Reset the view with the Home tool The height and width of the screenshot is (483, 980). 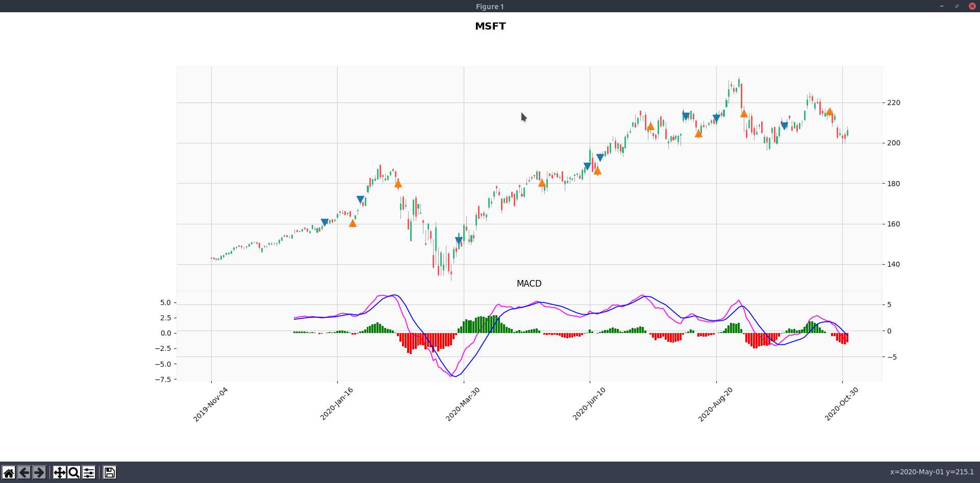9,472
